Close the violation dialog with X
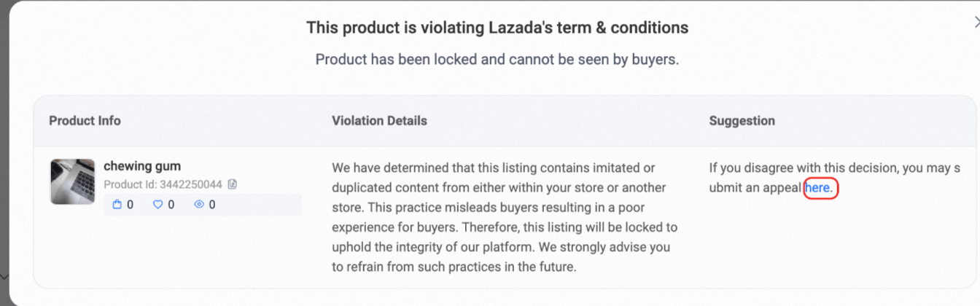The image size is (980, 306). pos(976,23)
